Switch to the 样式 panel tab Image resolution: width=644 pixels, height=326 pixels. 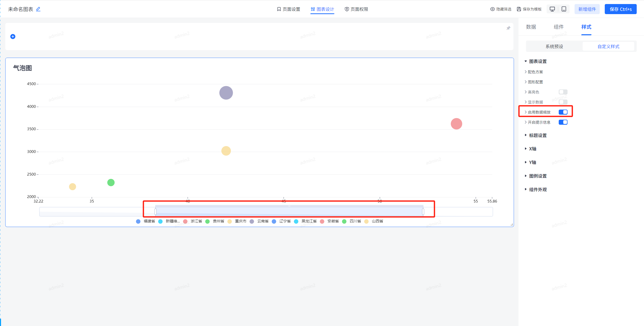pyautogui.click(x=586, y=27)
